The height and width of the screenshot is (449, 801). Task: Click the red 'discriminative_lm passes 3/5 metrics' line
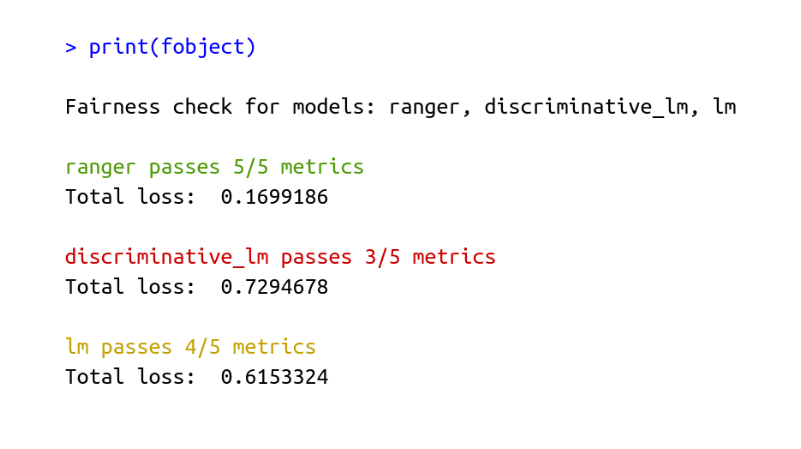[280, 256]
